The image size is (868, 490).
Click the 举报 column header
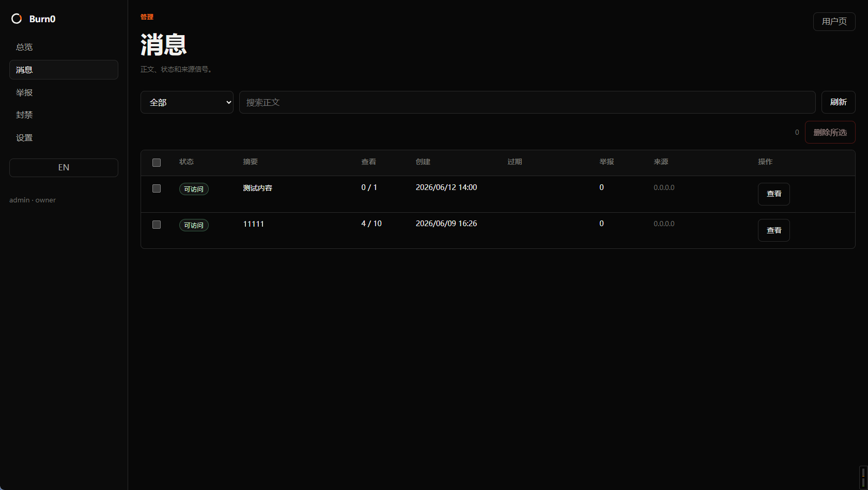(607, 162)
